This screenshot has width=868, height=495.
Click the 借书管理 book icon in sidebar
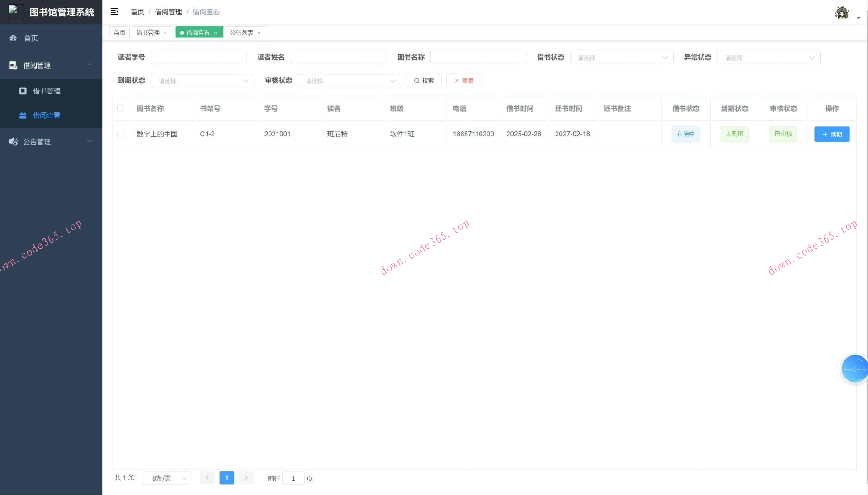pyautogui.click(x=23, y=91)
